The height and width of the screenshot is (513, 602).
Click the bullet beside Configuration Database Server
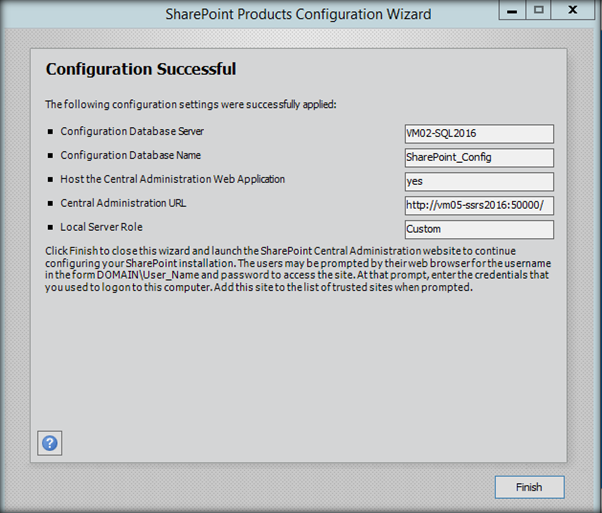tap(49, 132)
